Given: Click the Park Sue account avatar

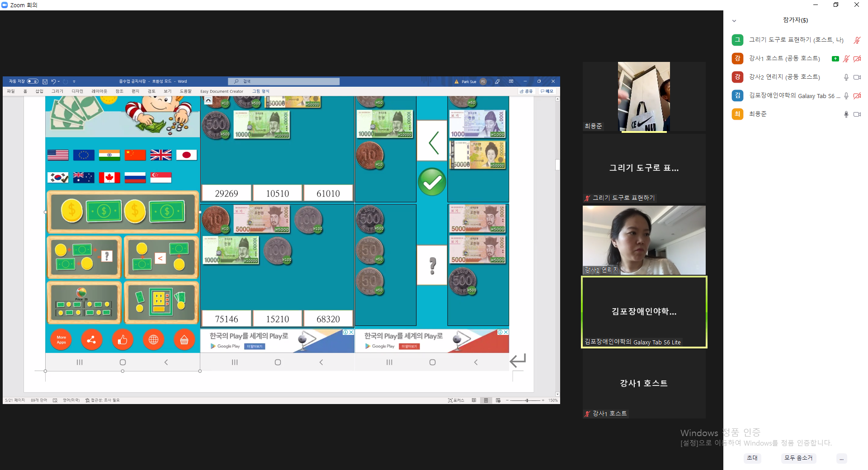Looking at the screenshot, I should pos(483,82).
